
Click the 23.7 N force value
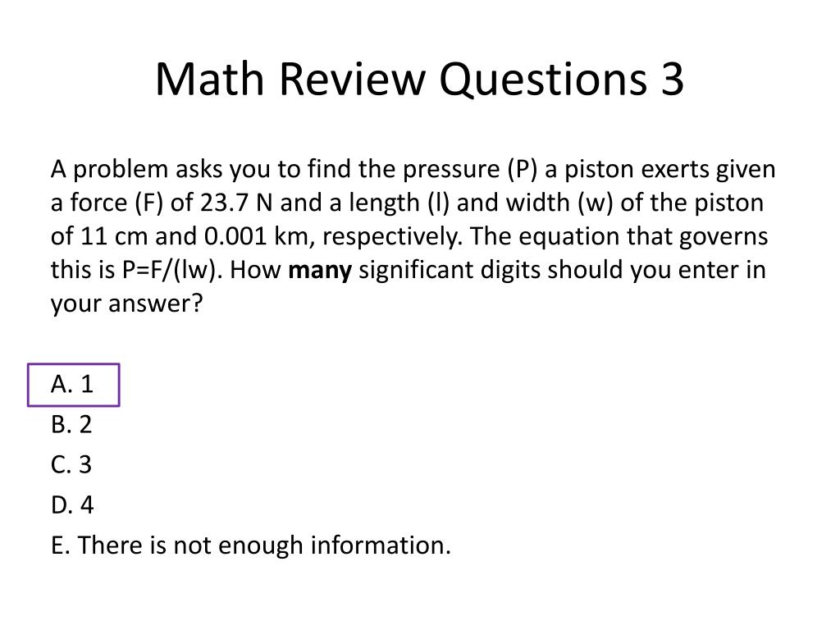236,203
